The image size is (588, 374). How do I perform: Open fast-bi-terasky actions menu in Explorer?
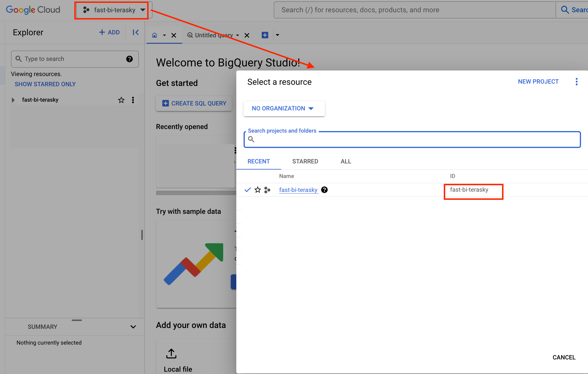(133, 100)
